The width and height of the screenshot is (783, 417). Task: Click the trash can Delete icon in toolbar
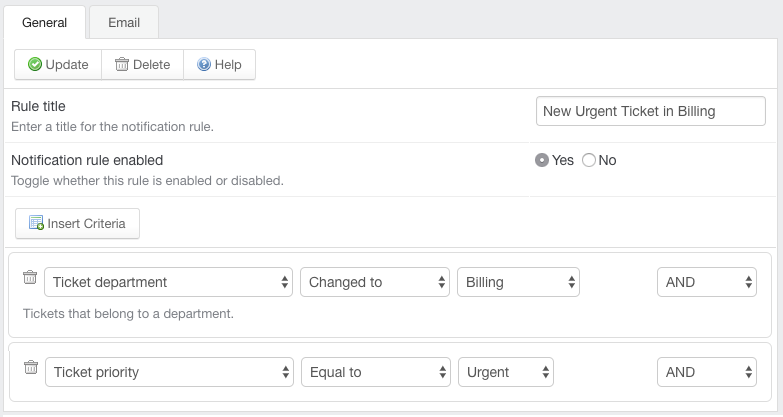click(122, 64)
